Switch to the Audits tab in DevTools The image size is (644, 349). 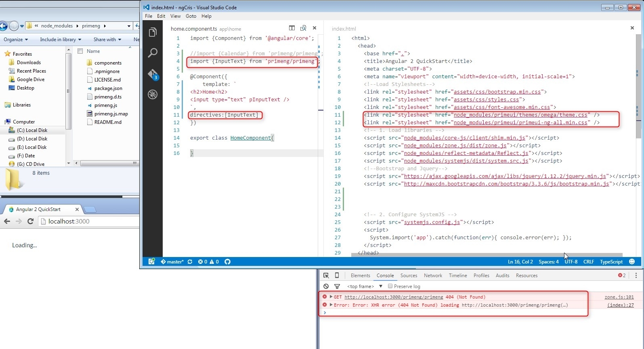tap(502, 275)
